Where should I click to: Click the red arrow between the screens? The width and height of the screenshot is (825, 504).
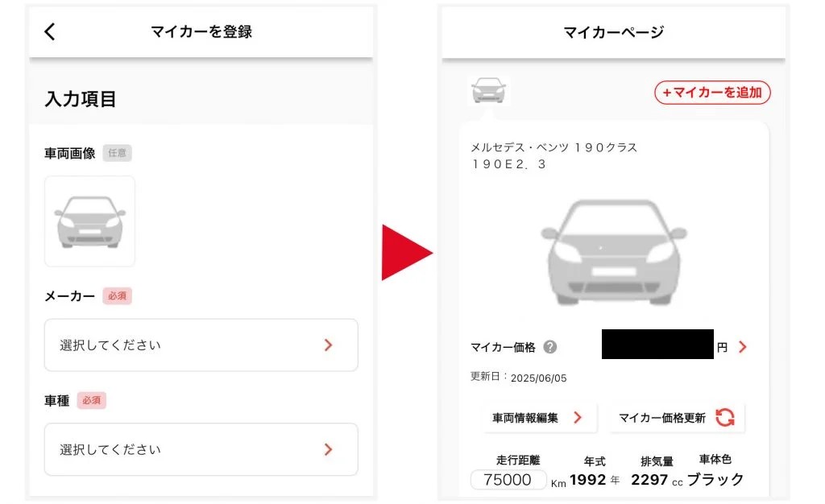(407, 252)
